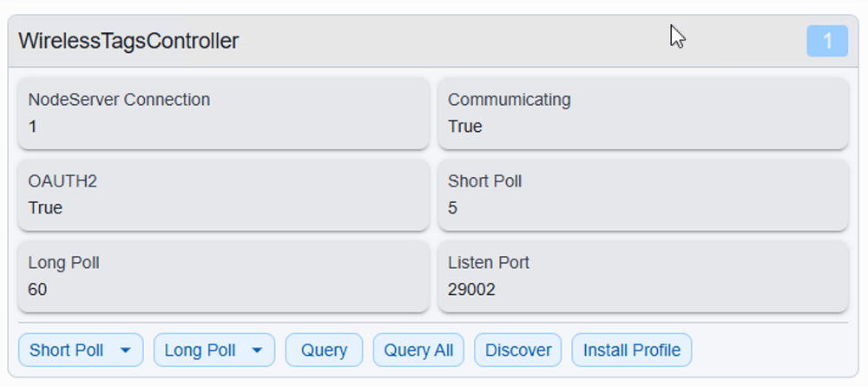Select the Listen Port card 29002
The height and width of the screenshot is (387, 868).
pos(643,276)
